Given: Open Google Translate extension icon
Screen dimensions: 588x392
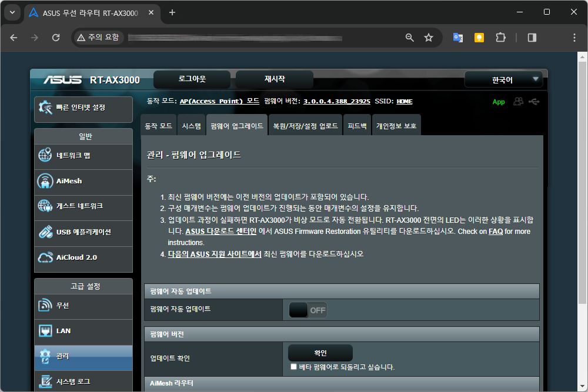Looking at the screenshot, I should [x=458, y=38].
